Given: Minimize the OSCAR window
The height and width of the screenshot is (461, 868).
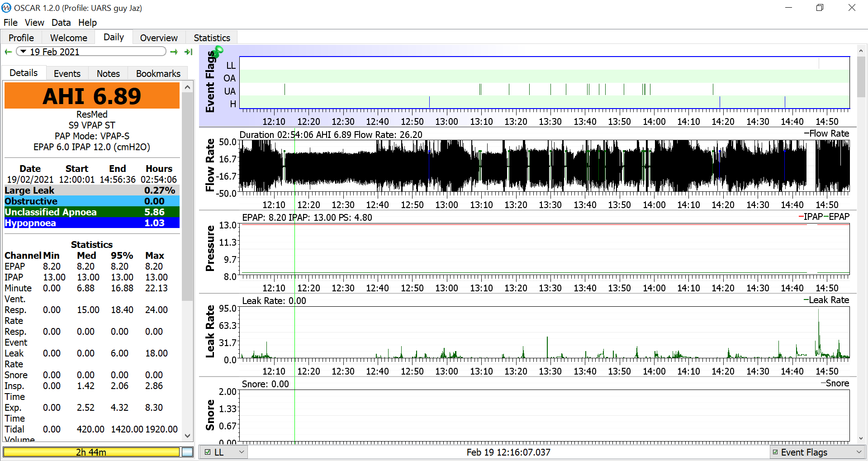Looking at the screenshot, I should click(789, 8).
